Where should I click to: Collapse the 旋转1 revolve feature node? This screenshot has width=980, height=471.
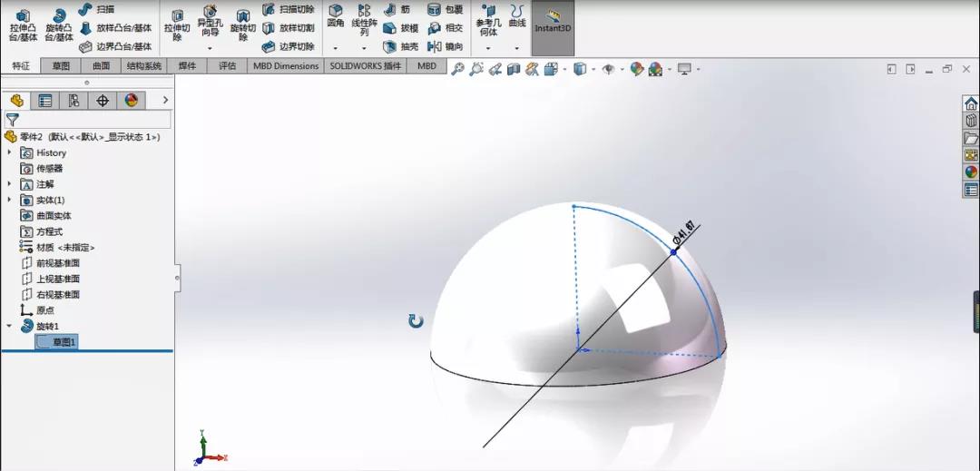(x=9, y=326)
